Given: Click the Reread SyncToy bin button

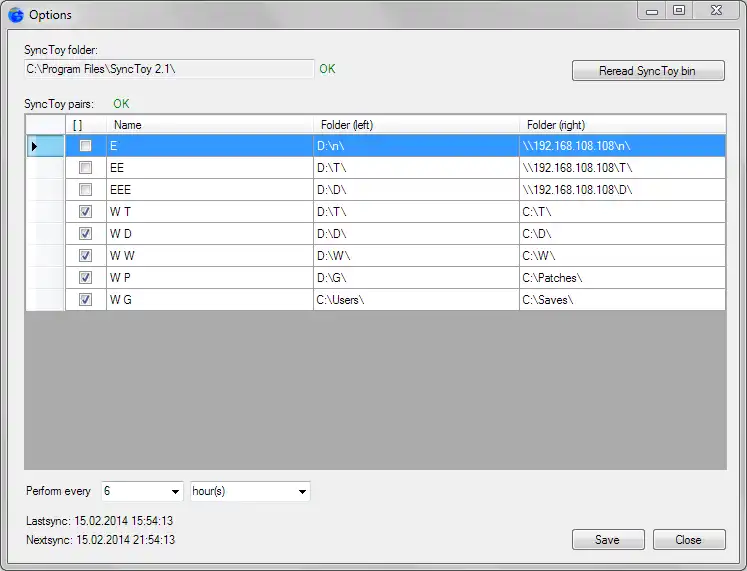Looking at the screenshot, I should click(648, 70).
